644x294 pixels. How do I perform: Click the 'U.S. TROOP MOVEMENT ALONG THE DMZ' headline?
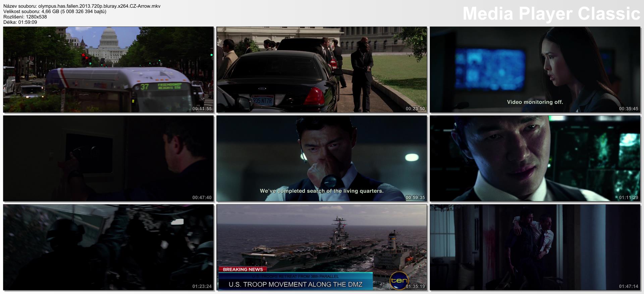pyautogui.click(x=295, y=285)
